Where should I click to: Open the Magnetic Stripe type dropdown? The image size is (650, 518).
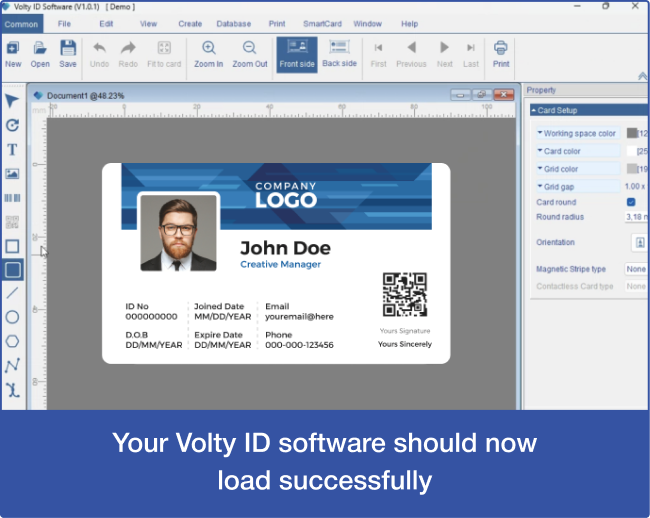[x=636, y=269]
